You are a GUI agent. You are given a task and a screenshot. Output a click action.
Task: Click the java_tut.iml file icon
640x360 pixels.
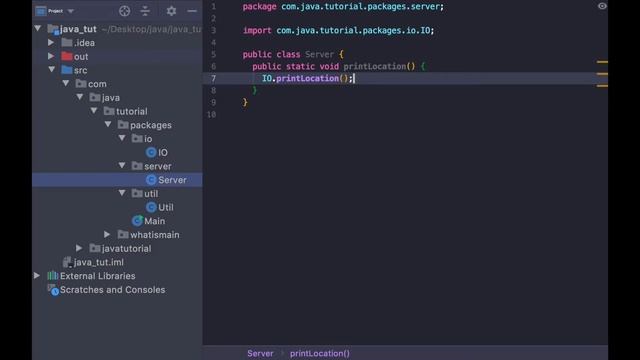[x=67, y=262]
